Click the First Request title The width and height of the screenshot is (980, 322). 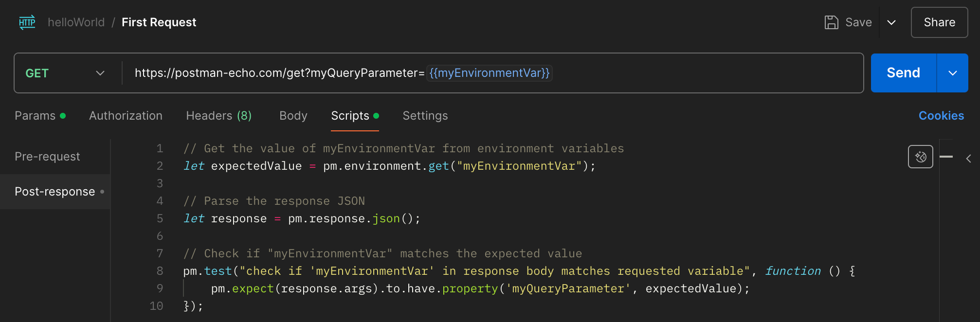click(x=159, y=22)
